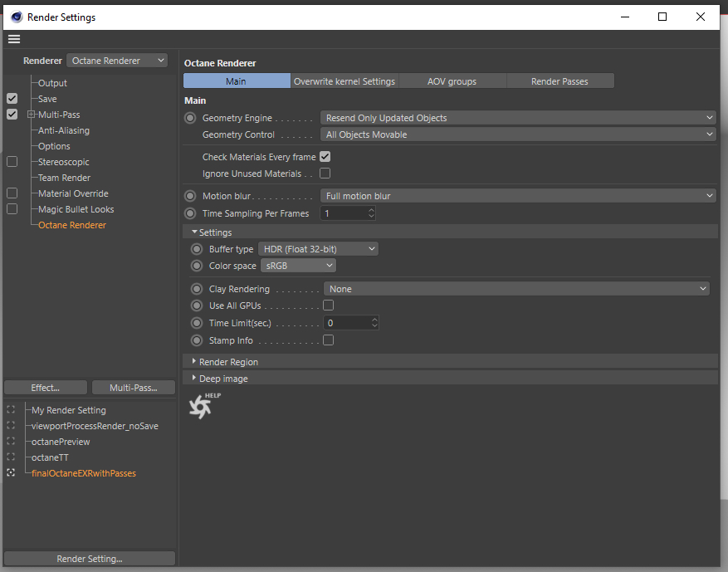
Task: Open the Renderer dropdown
Action: tap(117, 61)
